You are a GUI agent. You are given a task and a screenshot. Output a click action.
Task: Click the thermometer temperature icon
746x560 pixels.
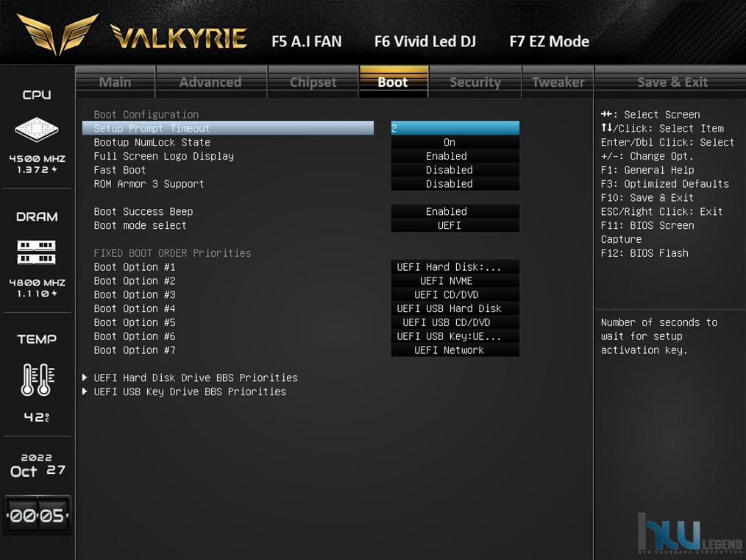point(38,380)
